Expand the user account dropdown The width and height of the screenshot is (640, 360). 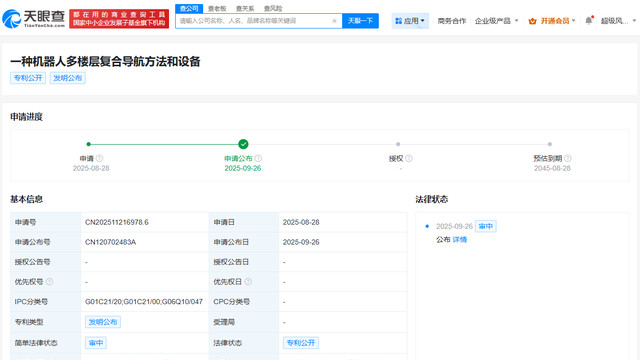(x=618, y=21)
